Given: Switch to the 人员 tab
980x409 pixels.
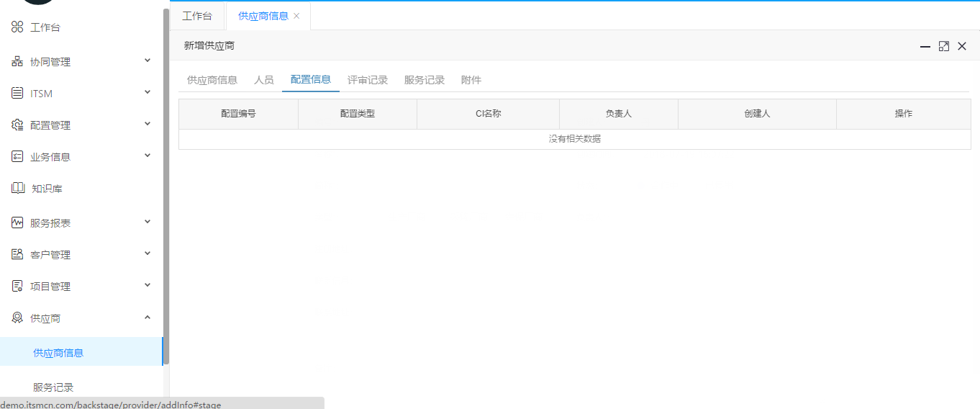Looking at the screenshot, I should [264, 80].
